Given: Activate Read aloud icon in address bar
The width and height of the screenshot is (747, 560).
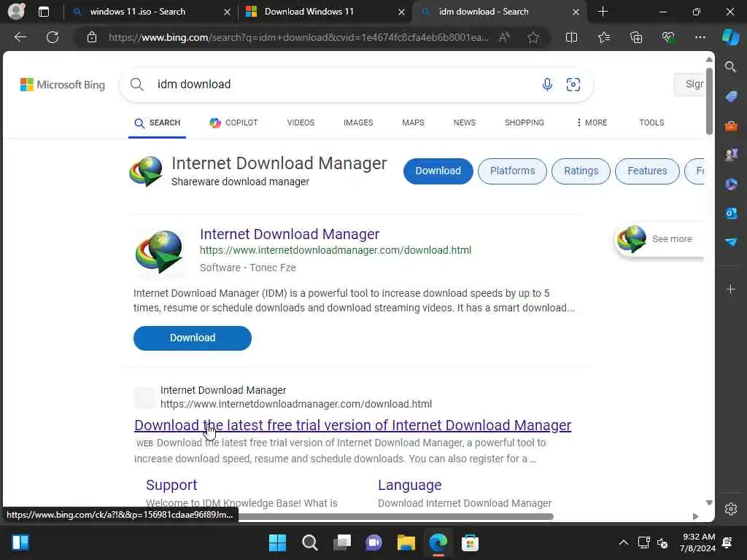Looking at the screenshot, I should click(504, 37).
